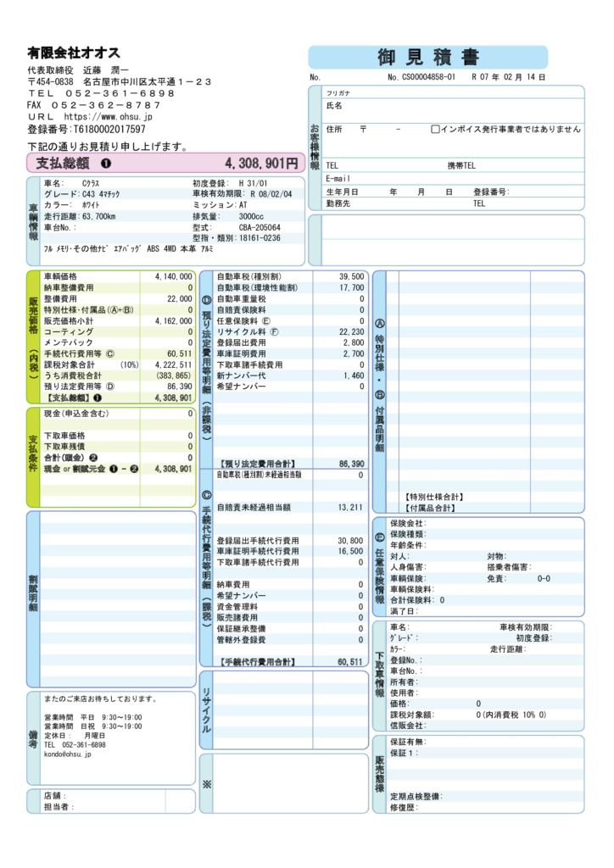Click the 氏名 customer name field
Image resolution: width=614 pixels, height=868 pixels.
pos(458,106)
